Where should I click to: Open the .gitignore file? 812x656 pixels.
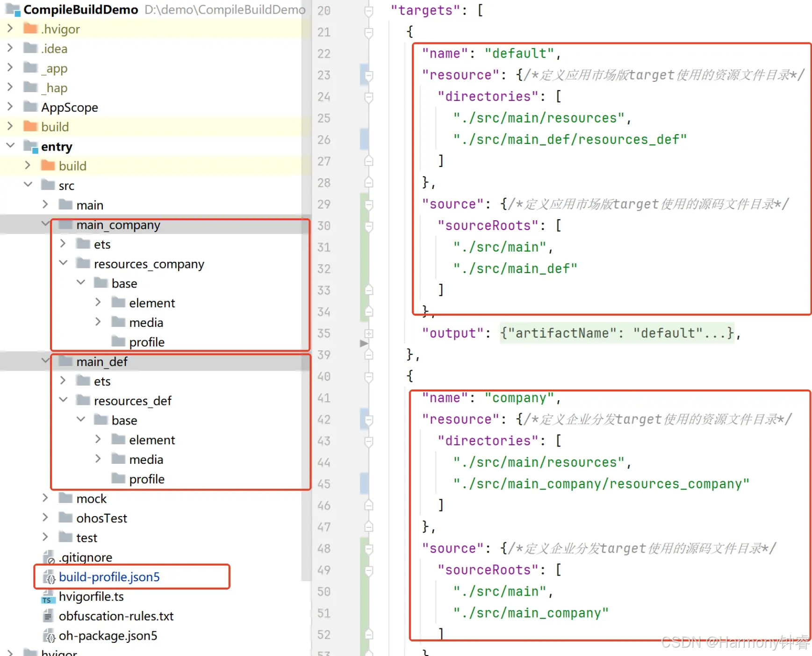[86, 557]
